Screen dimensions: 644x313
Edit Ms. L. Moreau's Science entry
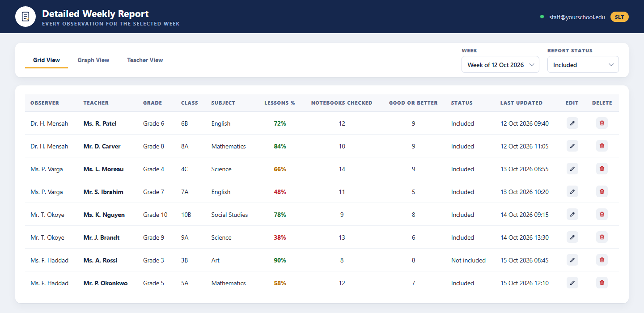pyautogui.click(x=572, y=169)
